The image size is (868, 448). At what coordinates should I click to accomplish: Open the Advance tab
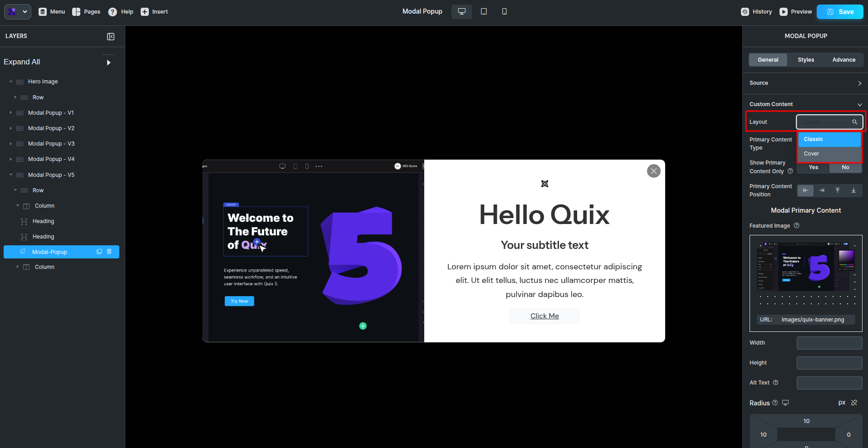pyautogui.click(x=843, y=59)
